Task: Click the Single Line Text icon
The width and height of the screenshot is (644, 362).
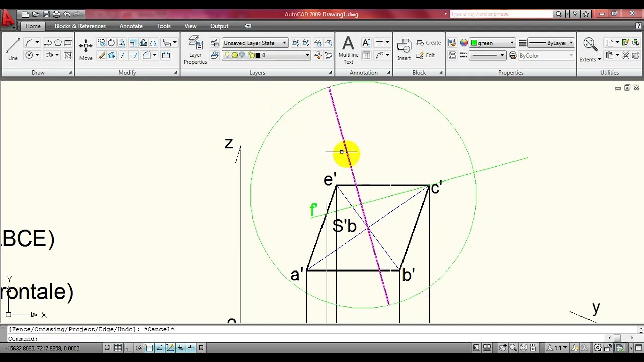Action: pyautogui.click(x=366, y=43)
